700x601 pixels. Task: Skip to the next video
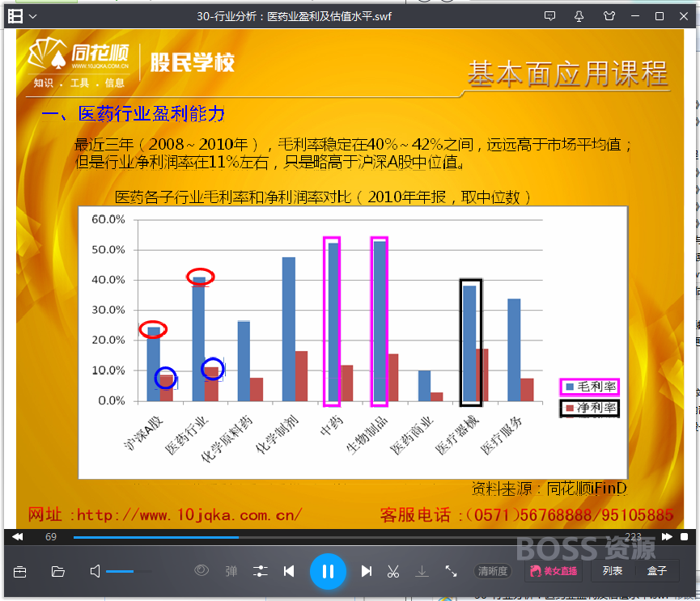(367, 571)
